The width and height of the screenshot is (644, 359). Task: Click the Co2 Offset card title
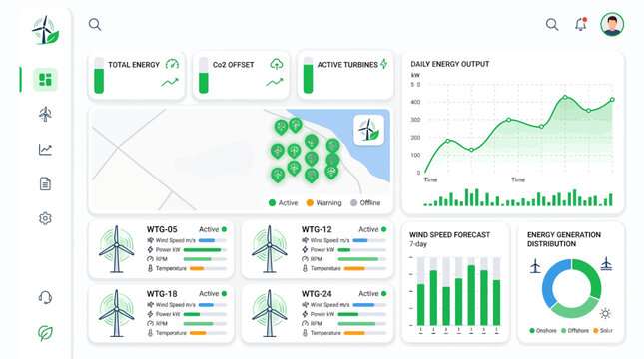point(234,65)
